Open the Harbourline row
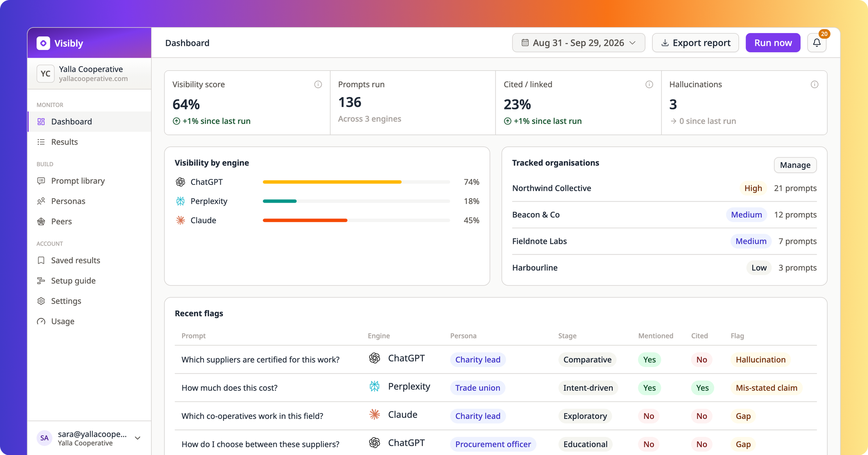Image resolution: width=868 pixels, height=455 pixels. pyautogui.click(x=664, y=268)
